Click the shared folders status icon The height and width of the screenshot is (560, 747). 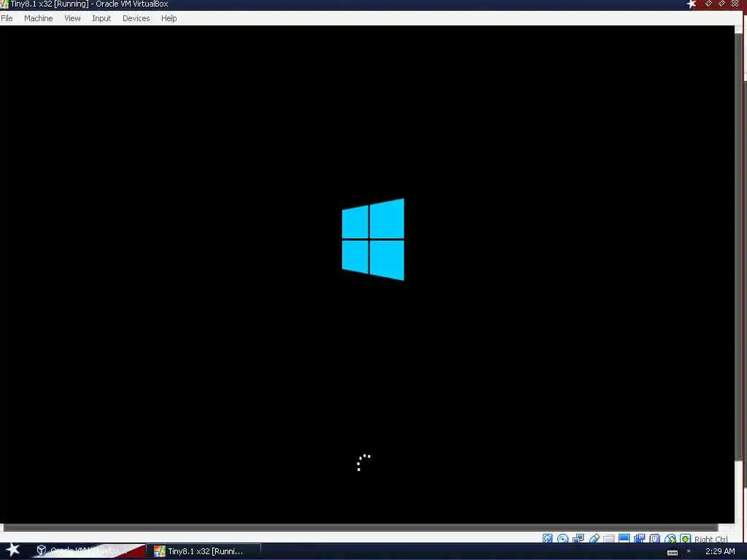pyautogui.click(x=609, y=539)
